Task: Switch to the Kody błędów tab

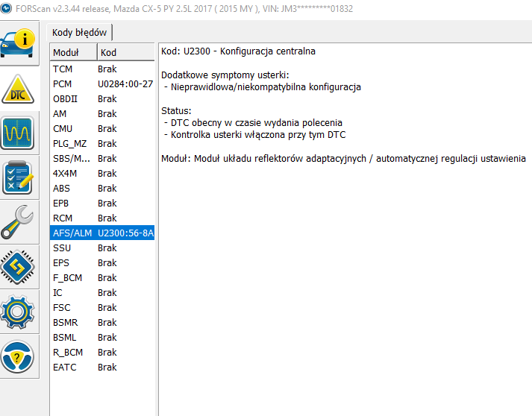Action: [79, 32]
